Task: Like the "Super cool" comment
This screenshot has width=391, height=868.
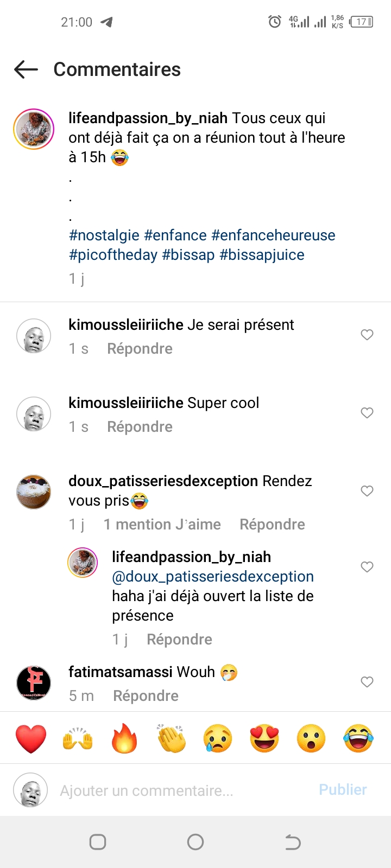Action: coord(367,413)
